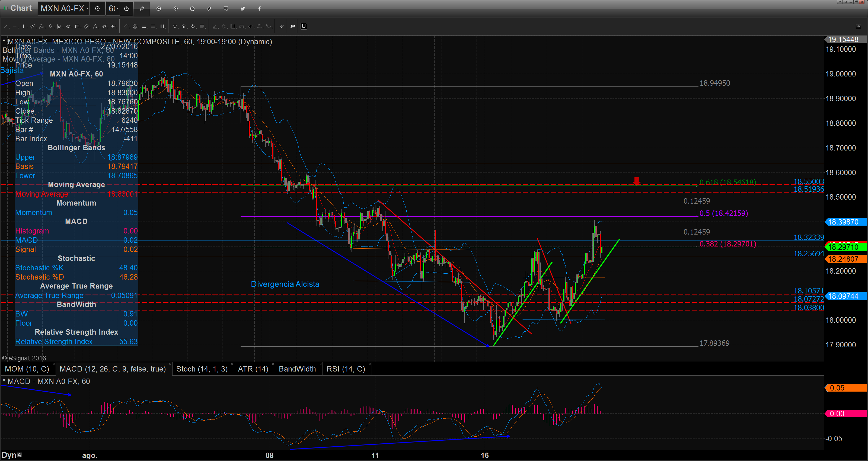Image resolution: width=868 pixels, height=461 pixels.
Task: Click the toolbar options icon at far right
Action: pos(858,26)
